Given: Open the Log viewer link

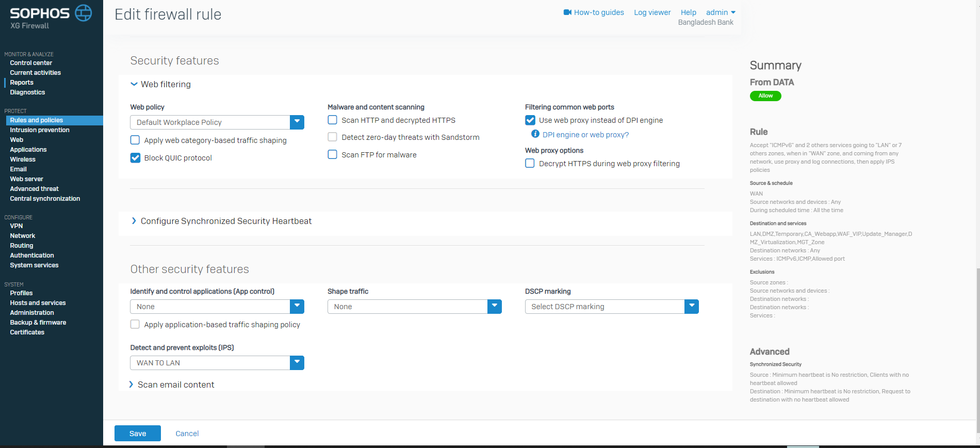Looking at the screenshot, I should (x=652, y=12).
